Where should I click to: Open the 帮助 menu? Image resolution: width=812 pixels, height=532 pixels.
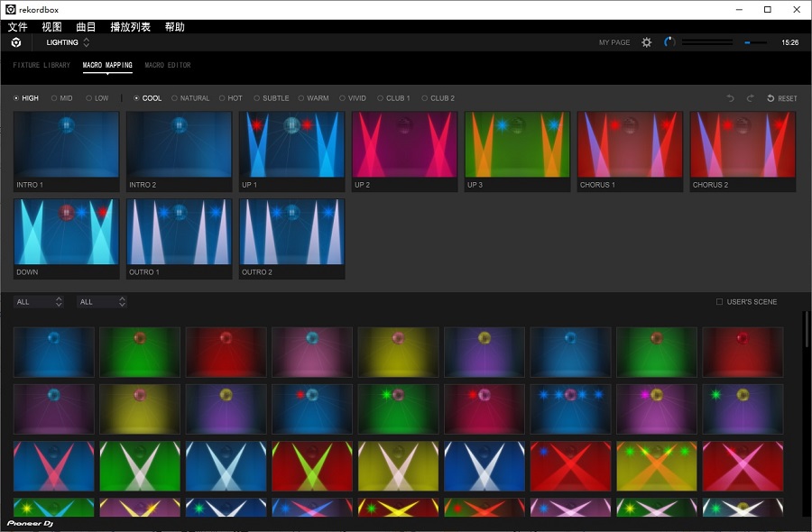(174, 27)
